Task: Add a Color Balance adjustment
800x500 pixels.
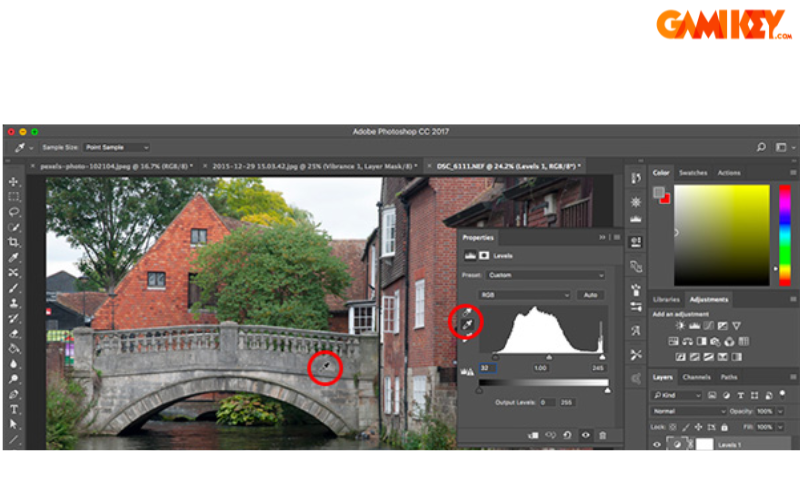Action: pos(688,341)
